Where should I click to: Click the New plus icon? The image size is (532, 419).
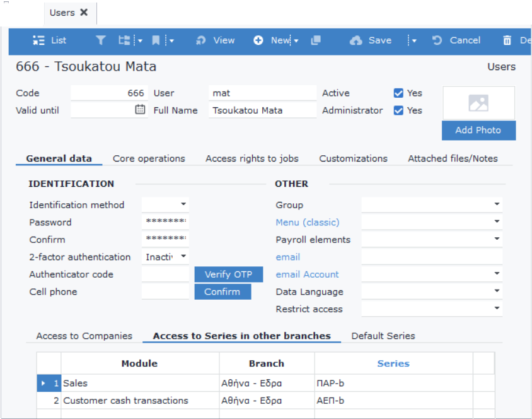[258, 40]
